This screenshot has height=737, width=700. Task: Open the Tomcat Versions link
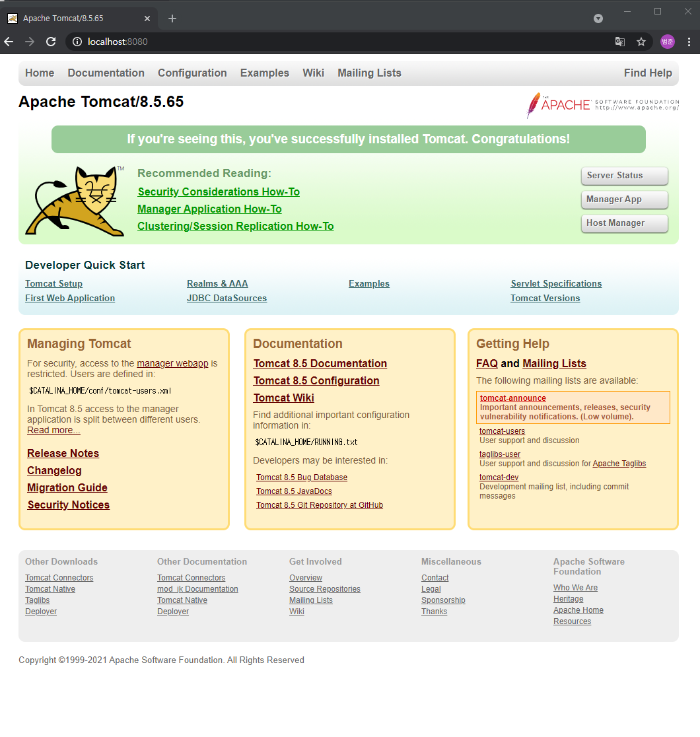(x=545, y=298)
